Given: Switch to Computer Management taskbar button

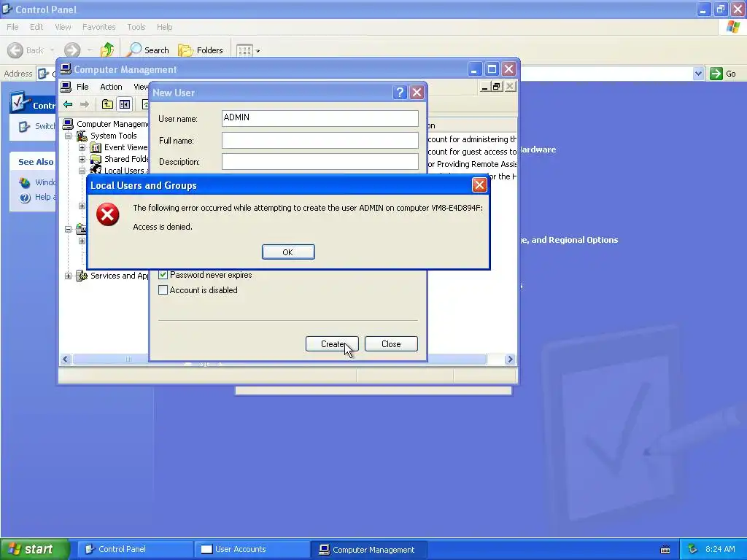Looking at the screenshot, I should 369,549.
